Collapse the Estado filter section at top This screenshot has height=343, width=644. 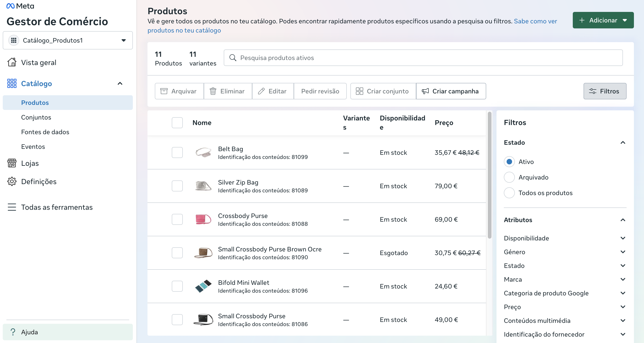[623, 142]
